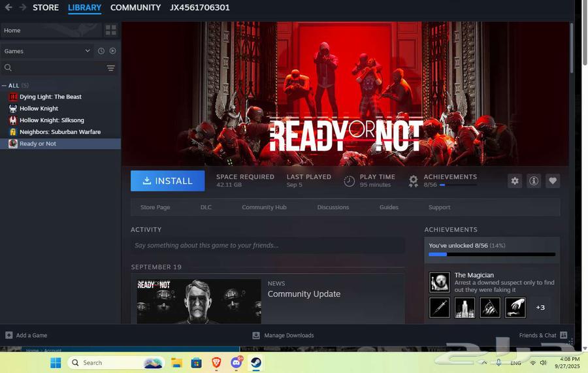The width and height of the screenshot is (588, 373).
Task: Open the LIBRARY menu
Action: pyautogui.click(x=85, y=7)
